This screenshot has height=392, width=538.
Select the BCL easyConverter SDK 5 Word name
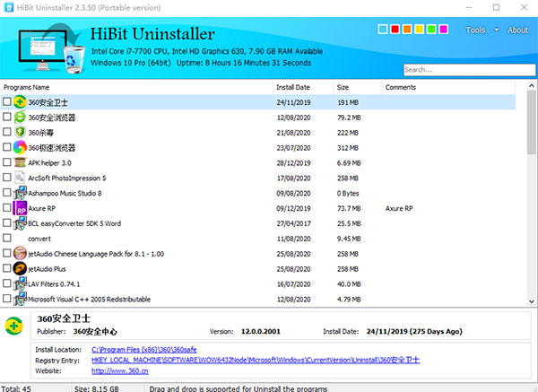pyautogui.click(x=74, y=223)
